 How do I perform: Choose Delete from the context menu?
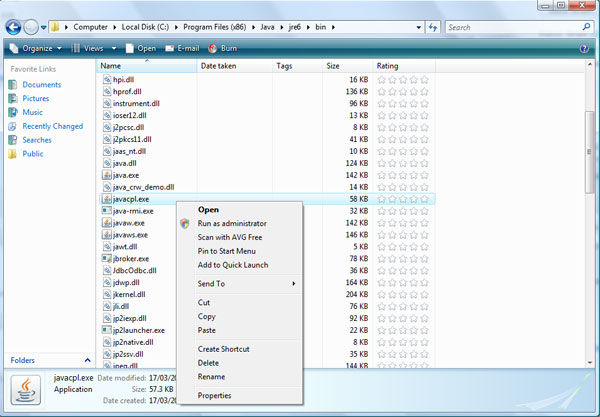click(240, 363)
